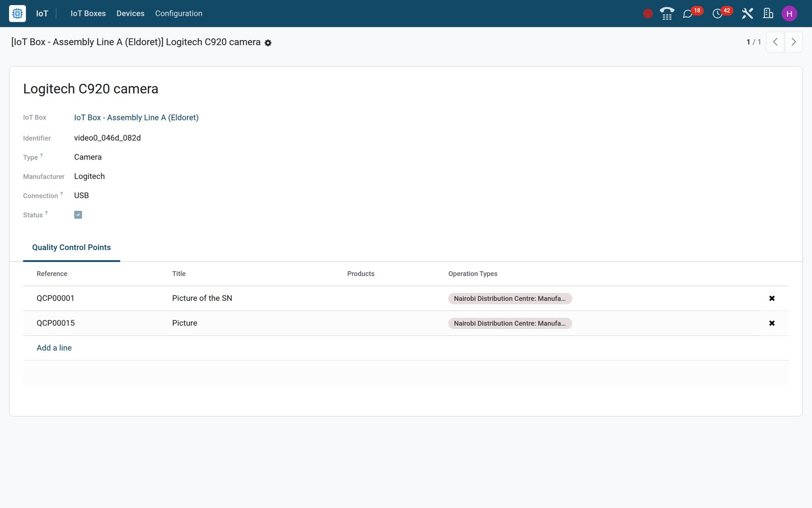Click the Type field help question mark
Image resolution: width=812 pixels, height=508 pixels.
click(42, 155)
